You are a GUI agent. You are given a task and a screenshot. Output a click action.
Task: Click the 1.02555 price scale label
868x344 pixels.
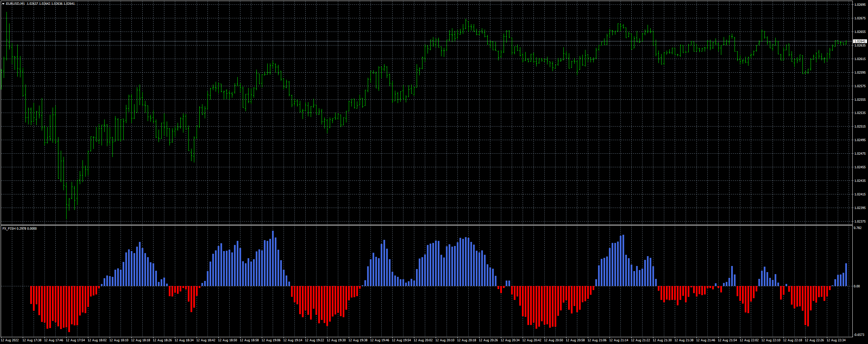point(860,100)
